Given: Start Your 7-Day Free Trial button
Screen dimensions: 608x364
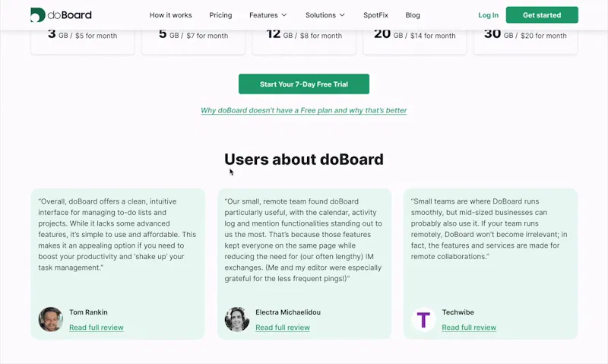Looking at the screenshot, I should click(303, 84).
